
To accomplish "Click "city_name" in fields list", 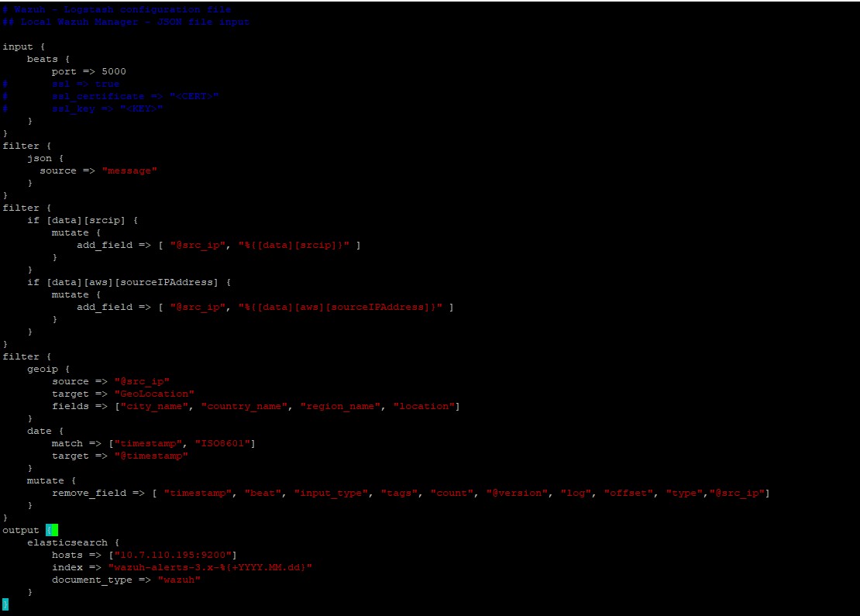I will pyautogui.click(x=154, y=407).
